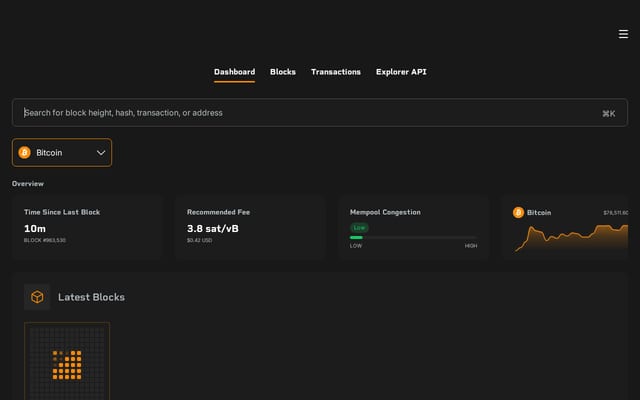The width and height of the screenshot is (640, 400).
Task: Click the $0.42 USD fee text
Action: tap(200, 240)
